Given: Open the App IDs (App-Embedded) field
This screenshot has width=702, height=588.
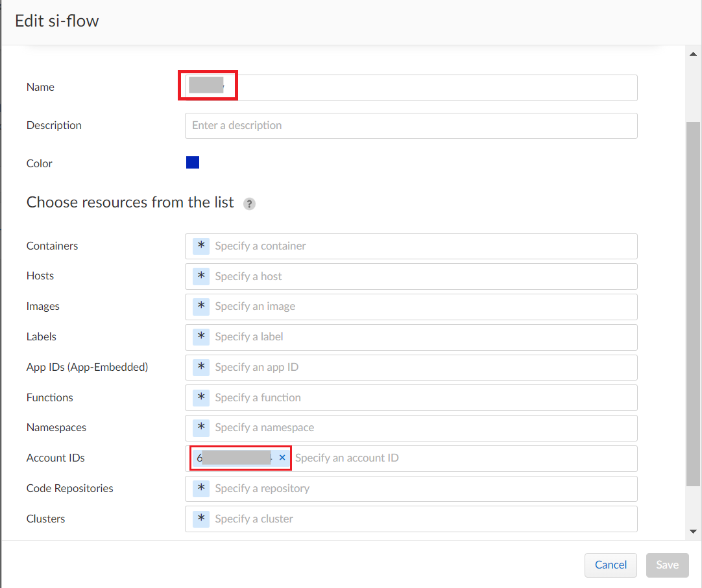Looking at the screenshot, I should tap(422, 367).
